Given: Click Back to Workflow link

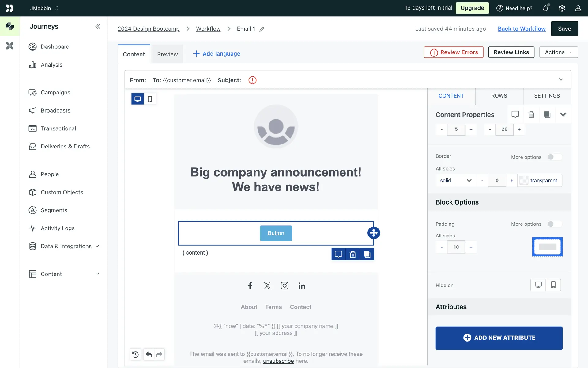Looking at the screenshot, I should pyautogui.click(x=522, y=29).
